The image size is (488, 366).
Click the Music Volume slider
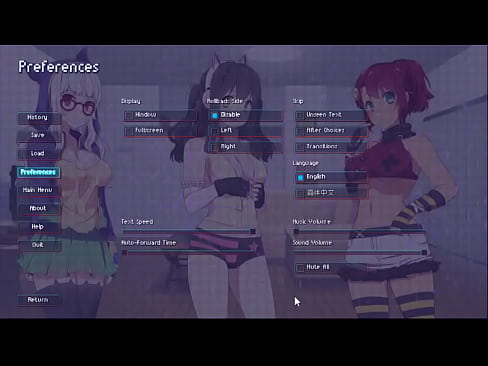click(360, 231)
